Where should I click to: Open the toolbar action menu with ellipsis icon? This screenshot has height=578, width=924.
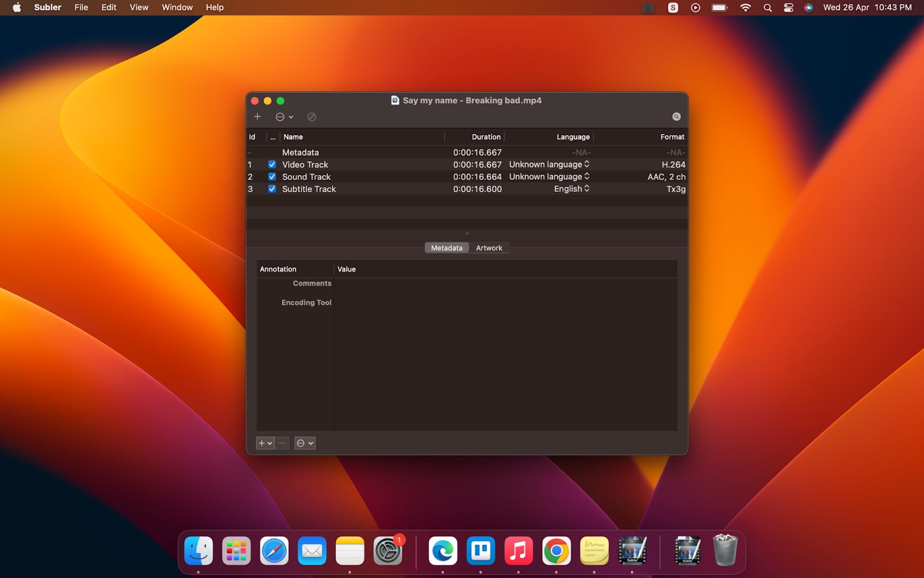[x=284, y=117]
